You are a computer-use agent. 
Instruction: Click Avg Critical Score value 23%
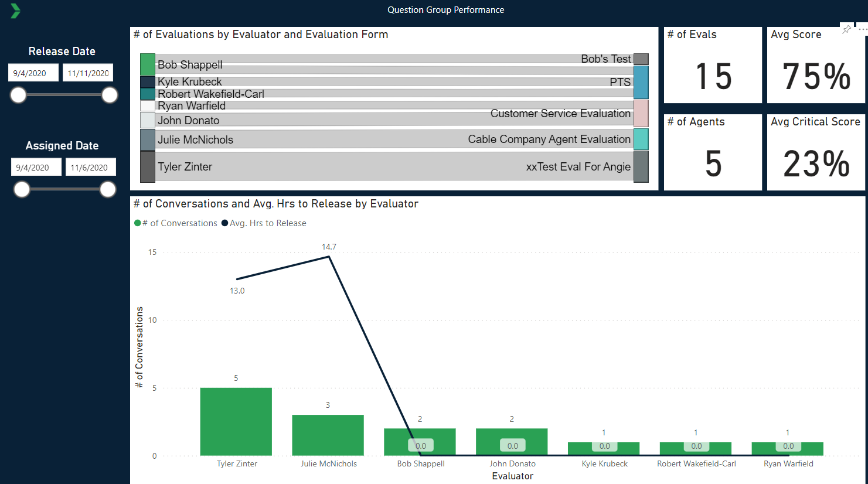tap(816, 164)
